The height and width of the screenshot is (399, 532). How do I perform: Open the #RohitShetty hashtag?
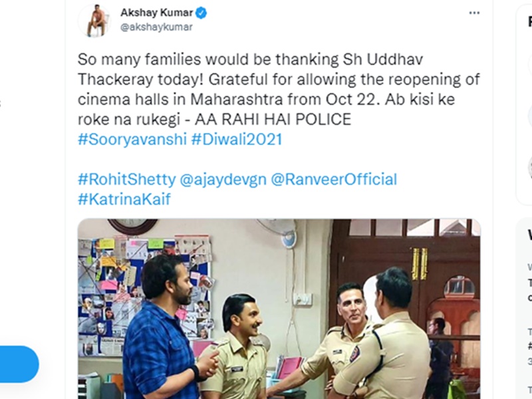click(x=127, y=179)
